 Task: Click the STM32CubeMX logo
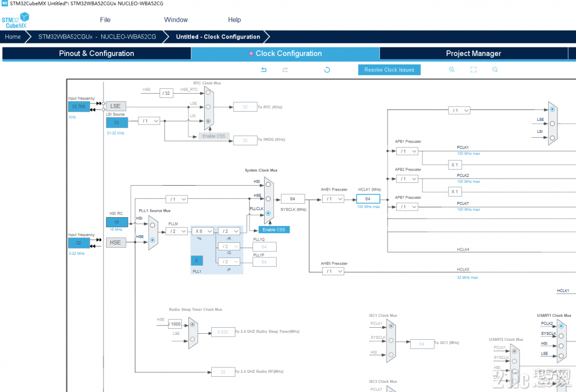coord(15,21)
